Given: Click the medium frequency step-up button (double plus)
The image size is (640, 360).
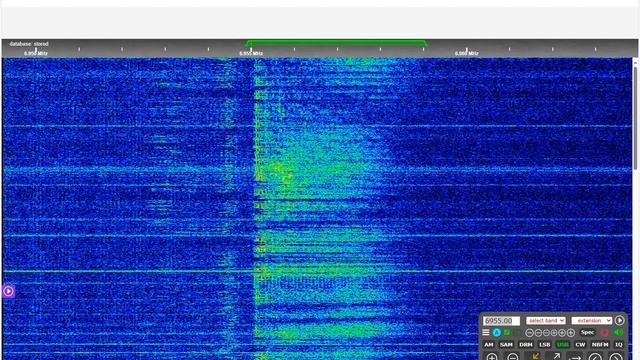Looking at the screenshot, I should coord(562,333).
